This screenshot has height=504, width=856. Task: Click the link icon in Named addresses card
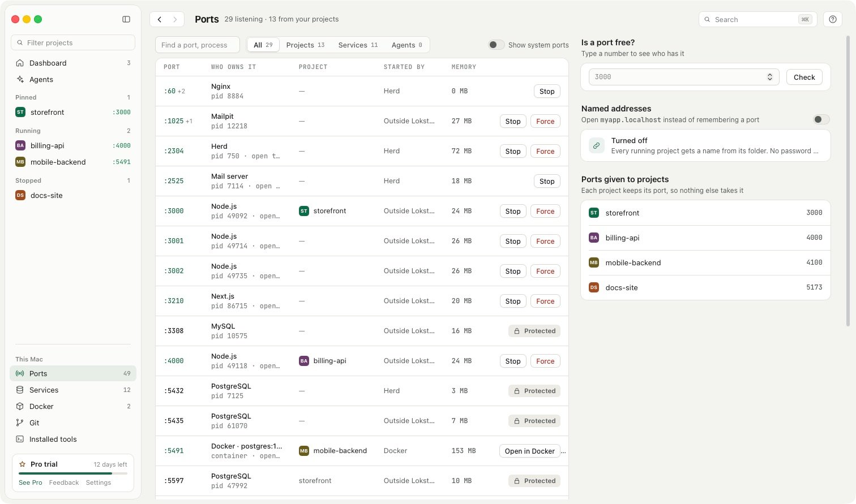tap(596, 145)
